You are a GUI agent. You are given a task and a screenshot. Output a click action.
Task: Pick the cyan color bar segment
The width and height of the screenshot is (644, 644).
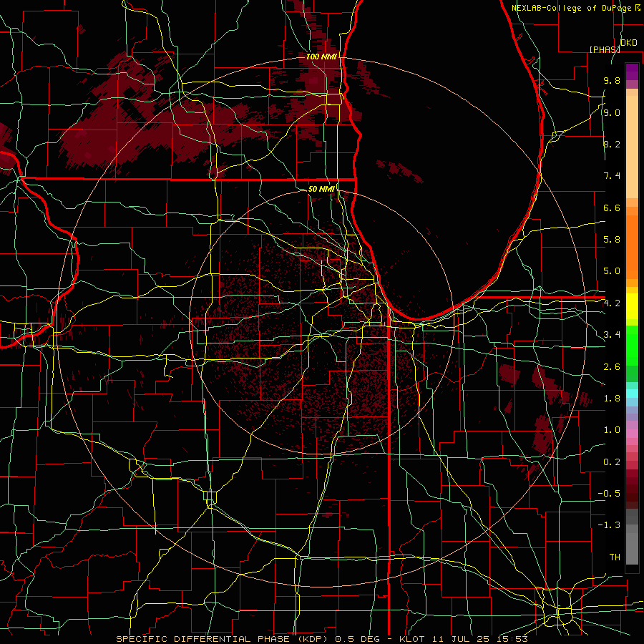[632, 394]
